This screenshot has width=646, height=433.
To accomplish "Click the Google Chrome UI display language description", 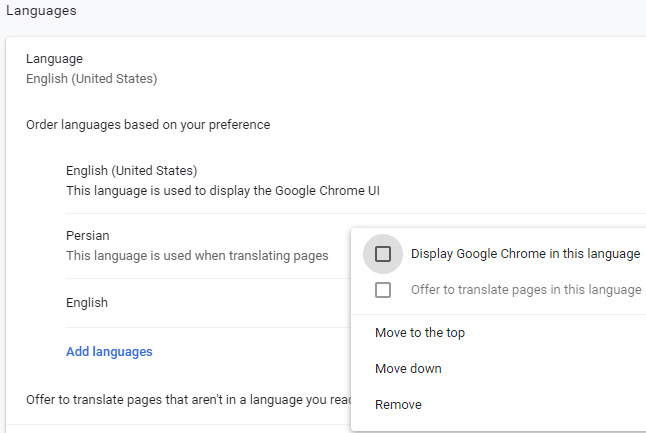I will (x=223, y=190).
